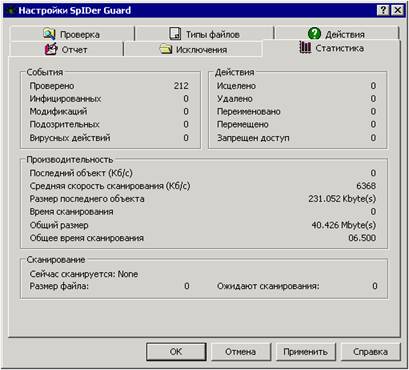Open the Проверка tab

pyautogui.click(x=72, y=34)
